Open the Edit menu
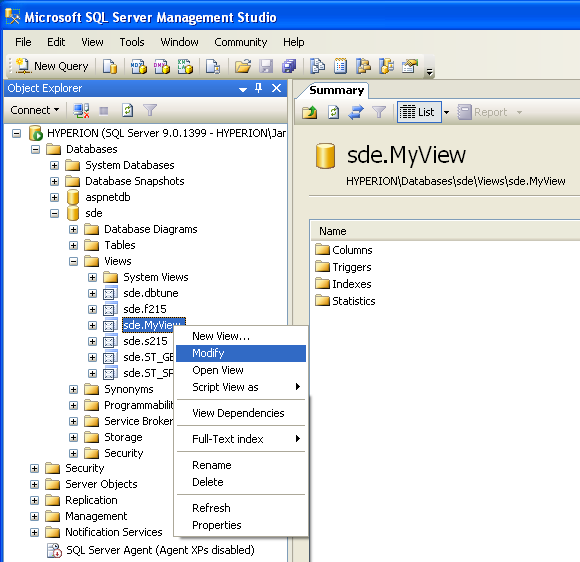The height and width of the screenshot is (562, 580). pos(56,42)
